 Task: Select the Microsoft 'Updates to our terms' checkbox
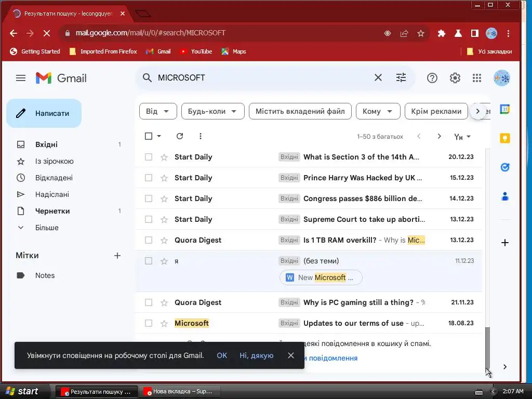click(x=149, y=323)
